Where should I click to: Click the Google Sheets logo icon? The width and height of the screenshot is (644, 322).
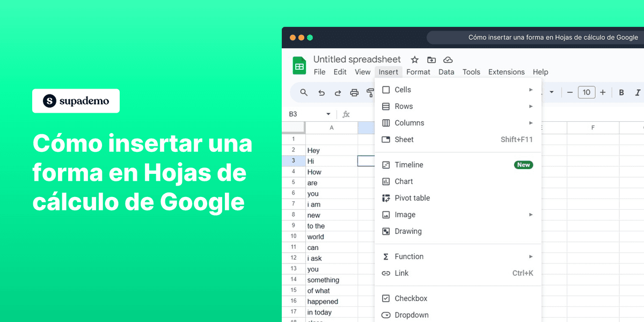(299, 64)
